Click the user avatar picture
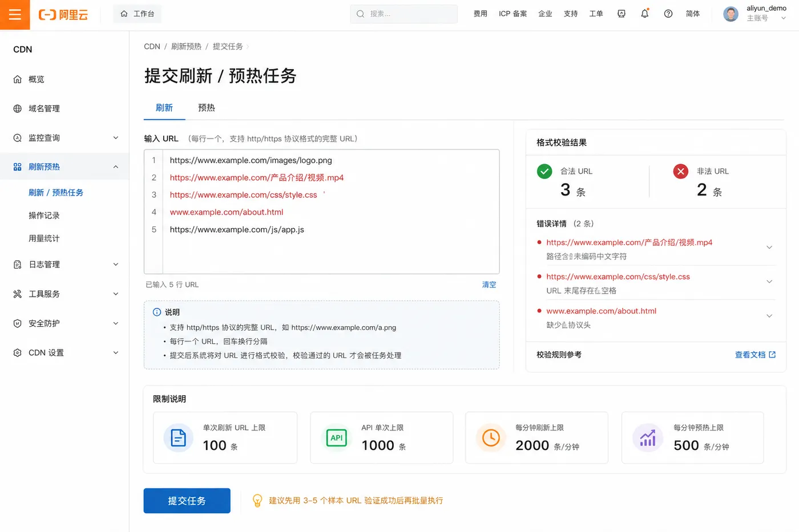The image size is (799, 532). (731, 14)
